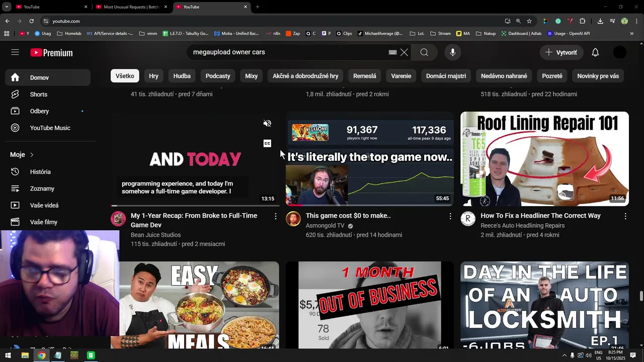The image size is (644, 362).
Task: Select the Pozreté filter chip
Action: click(x=552, y=76)
